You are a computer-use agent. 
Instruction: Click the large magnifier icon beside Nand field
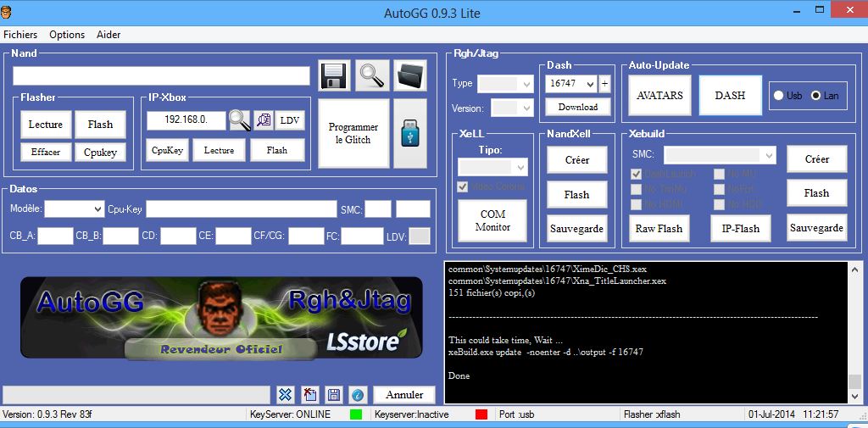(x=372, y=75)
